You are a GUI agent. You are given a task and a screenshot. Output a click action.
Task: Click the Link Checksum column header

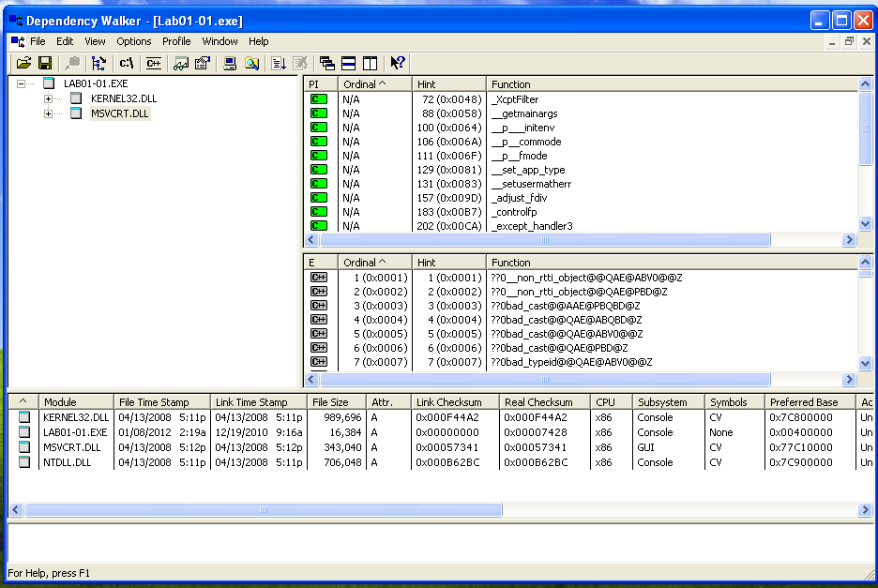(454, 402)
